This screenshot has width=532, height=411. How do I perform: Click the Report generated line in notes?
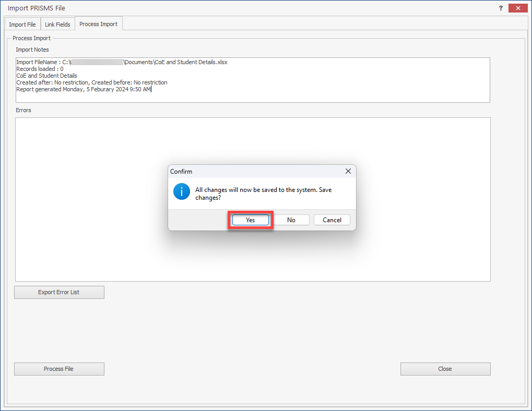tap(84, 89)
